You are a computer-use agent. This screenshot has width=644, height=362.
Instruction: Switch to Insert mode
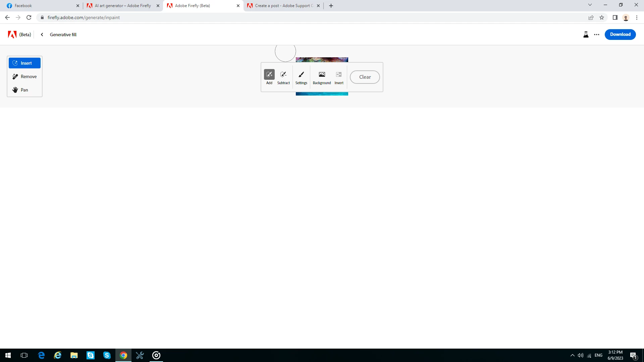[24, 63]
